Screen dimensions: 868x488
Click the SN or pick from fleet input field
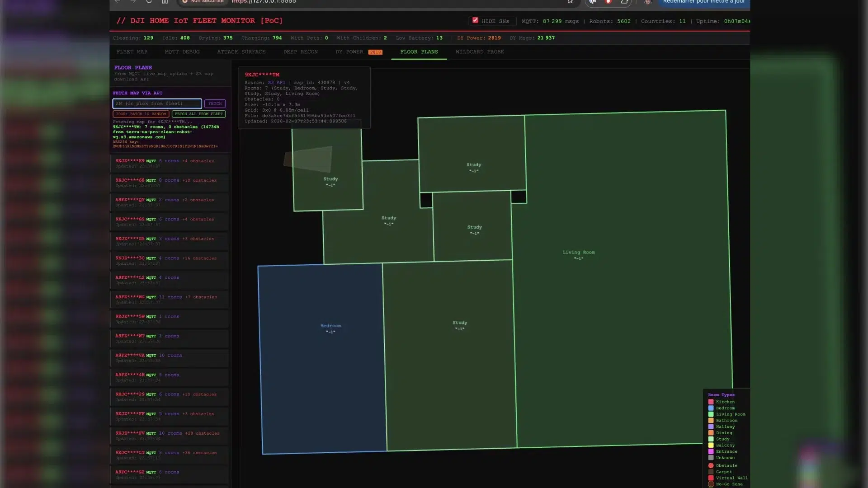tap(156, 103)
